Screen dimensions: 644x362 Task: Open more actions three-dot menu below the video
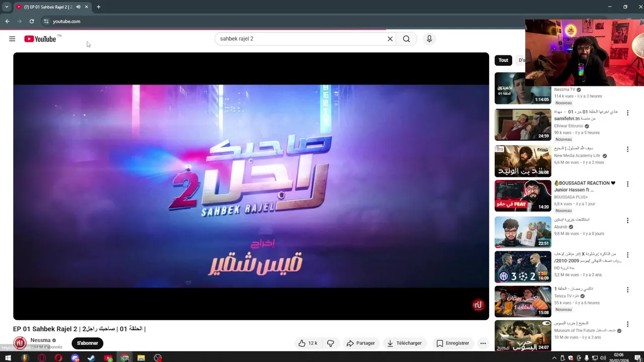point(483,343)
